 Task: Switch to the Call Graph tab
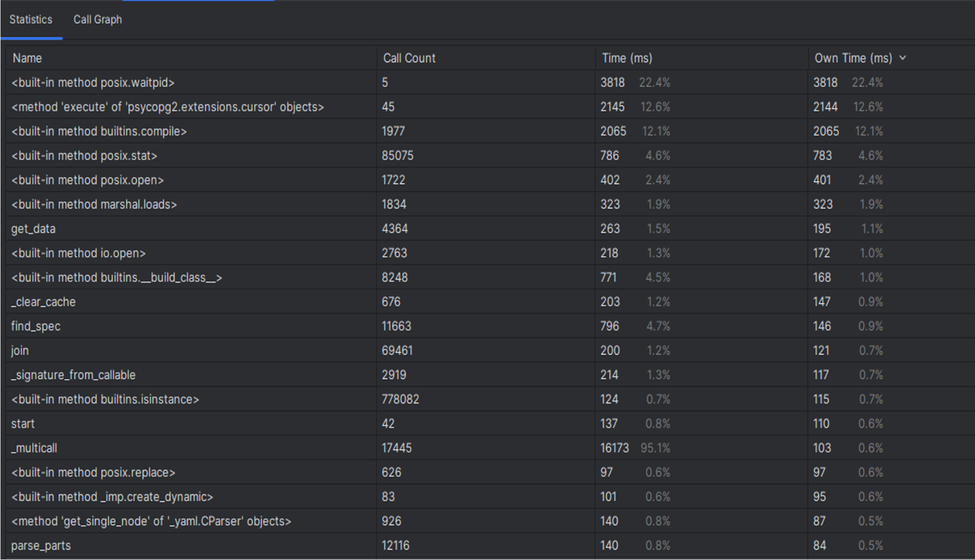(97, 19)
